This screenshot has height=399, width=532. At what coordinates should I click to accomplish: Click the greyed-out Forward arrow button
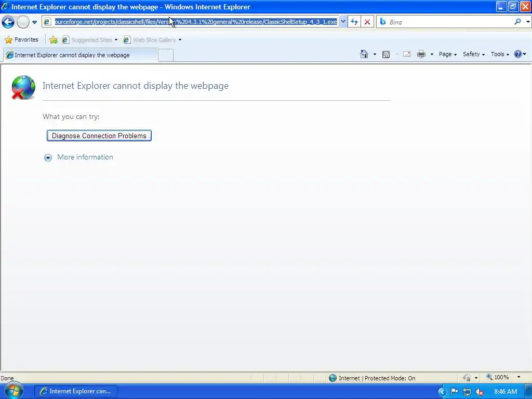tap(23, 22)
